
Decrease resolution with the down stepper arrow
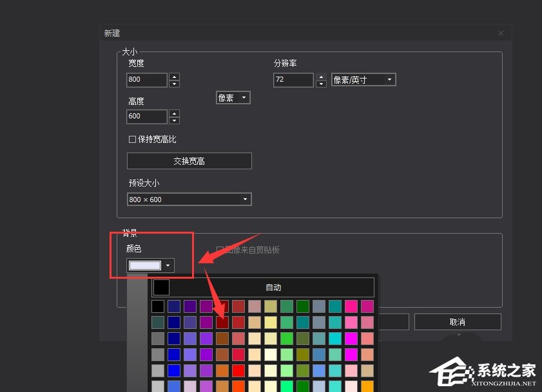(321, 84)
